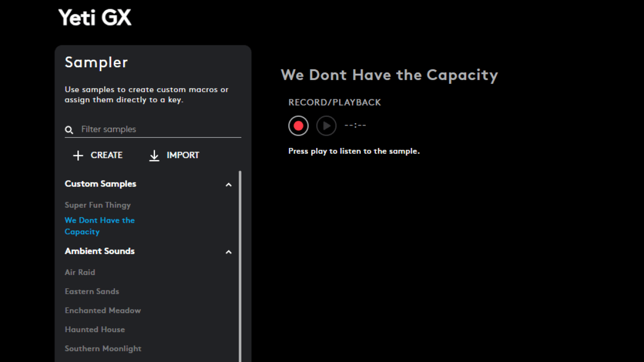Select the Air Raid ambient sound

tap(80, 272)
